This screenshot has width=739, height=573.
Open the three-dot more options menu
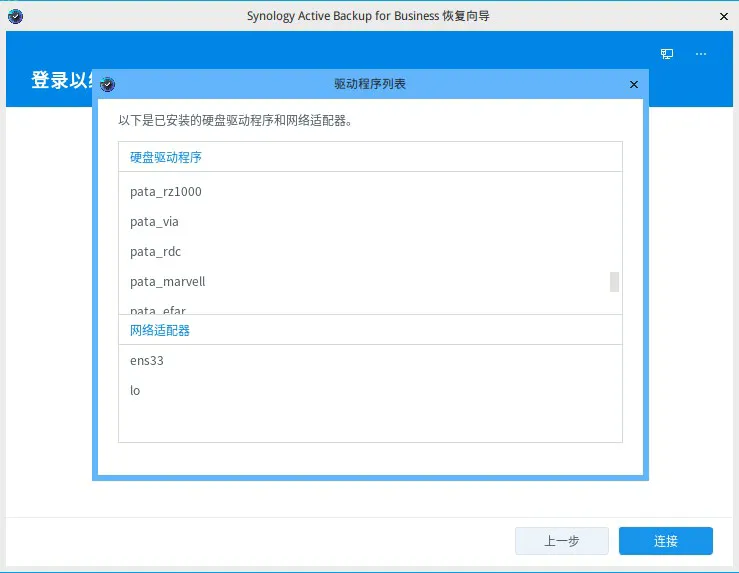pyautogui.click(x=701, y=54)
